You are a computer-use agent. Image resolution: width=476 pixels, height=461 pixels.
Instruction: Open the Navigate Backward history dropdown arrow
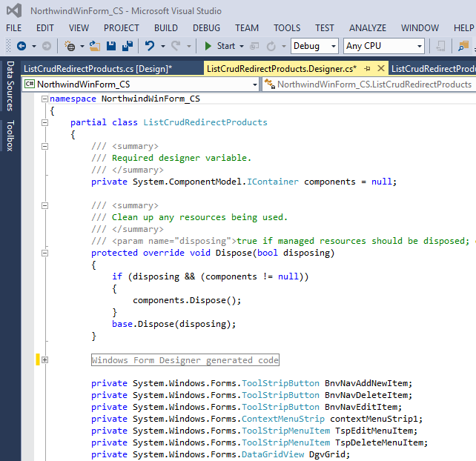[34, 46]
